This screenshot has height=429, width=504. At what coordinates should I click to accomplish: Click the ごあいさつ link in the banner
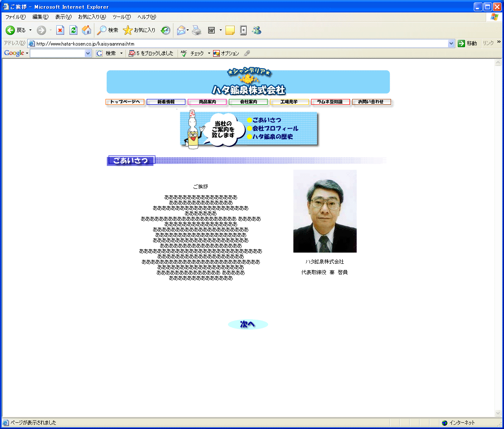(266, 120)
